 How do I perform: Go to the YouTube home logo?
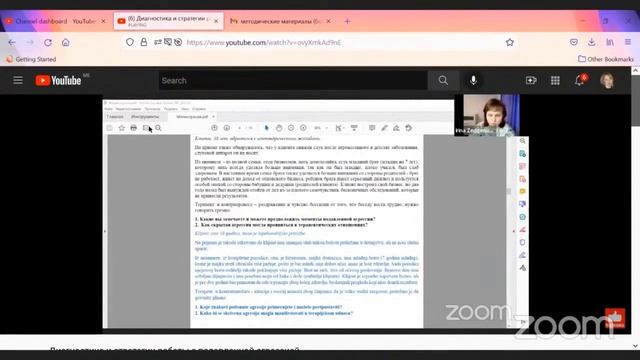58,80
